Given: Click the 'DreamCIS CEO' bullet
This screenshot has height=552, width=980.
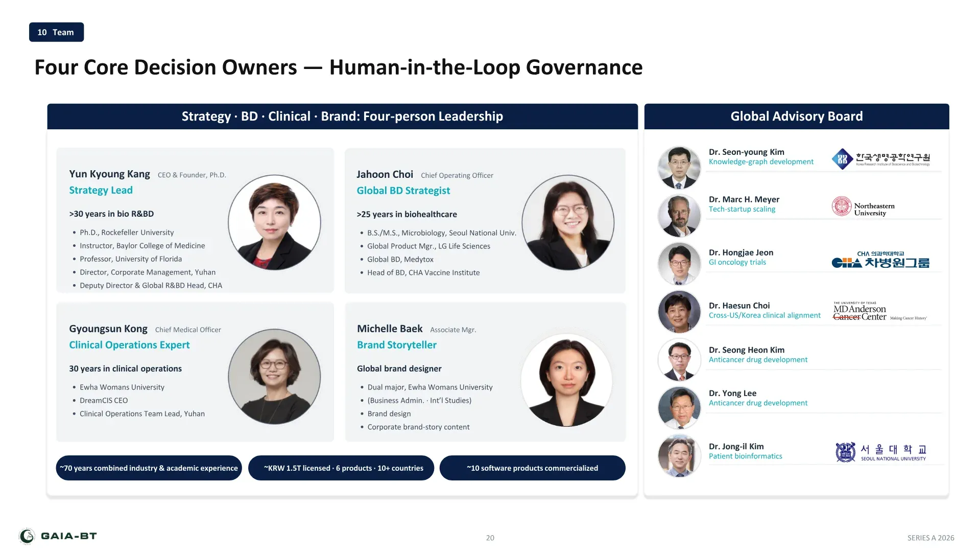Looking at the screenshot, I should tap(104, 401).
